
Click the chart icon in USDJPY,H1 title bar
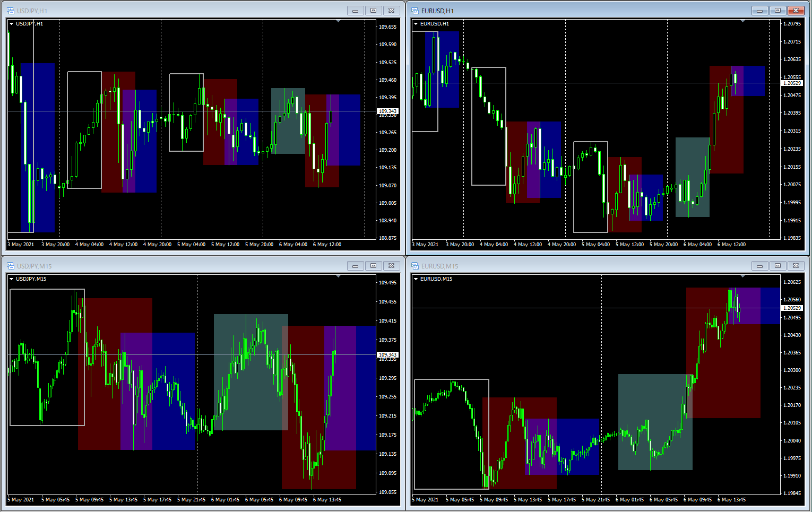pyautogui.click(x=10, y=11)
